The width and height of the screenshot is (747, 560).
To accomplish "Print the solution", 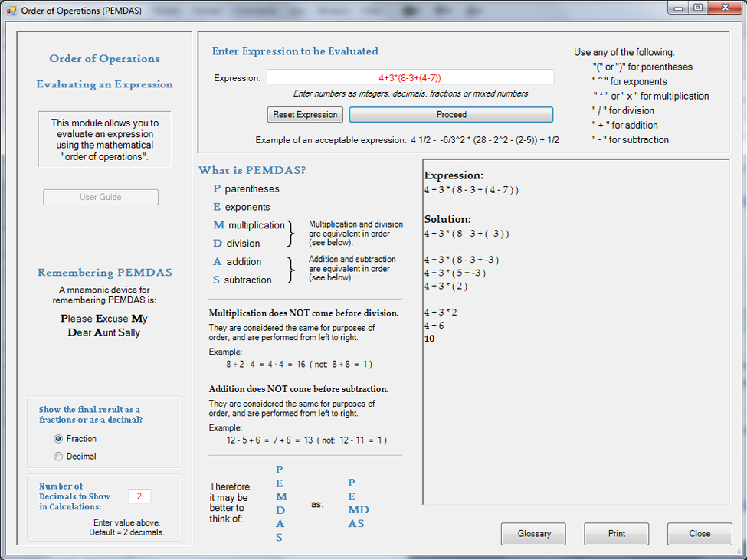I will (x=616, y=534).
